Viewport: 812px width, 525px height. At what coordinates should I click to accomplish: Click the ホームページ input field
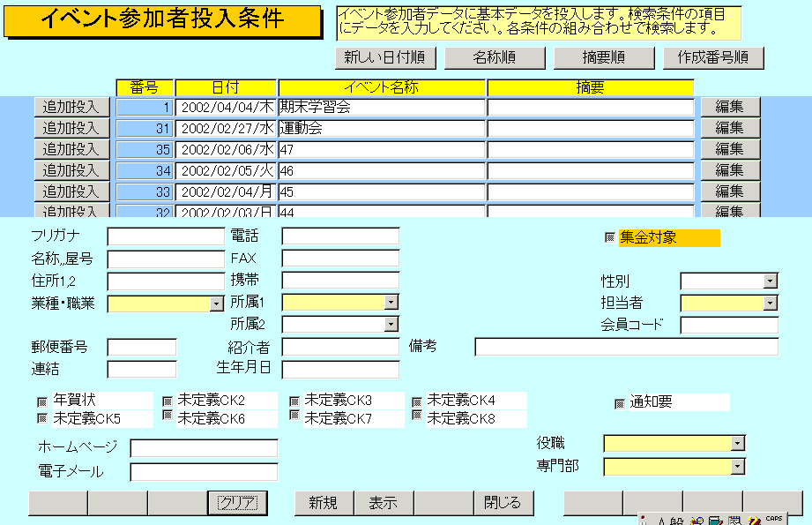click(204, 448)
